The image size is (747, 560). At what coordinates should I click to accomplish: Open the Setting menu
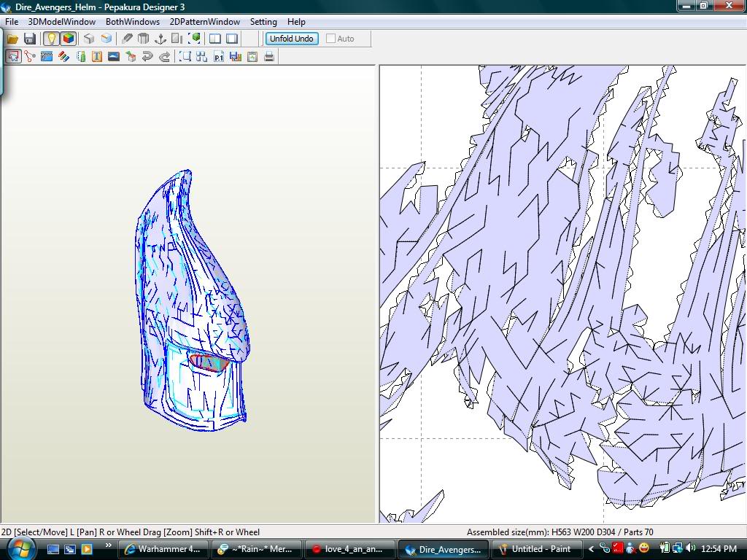tap(263, 21)
